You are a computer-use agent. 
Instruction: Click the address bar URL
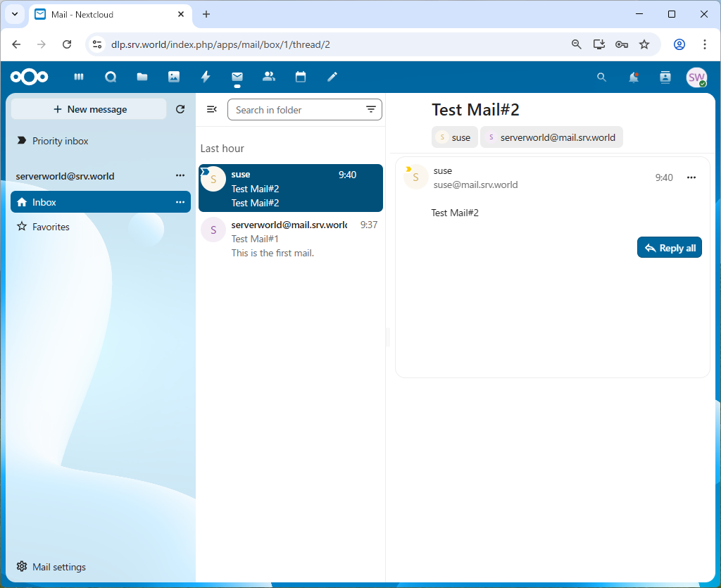click(220, 44)
